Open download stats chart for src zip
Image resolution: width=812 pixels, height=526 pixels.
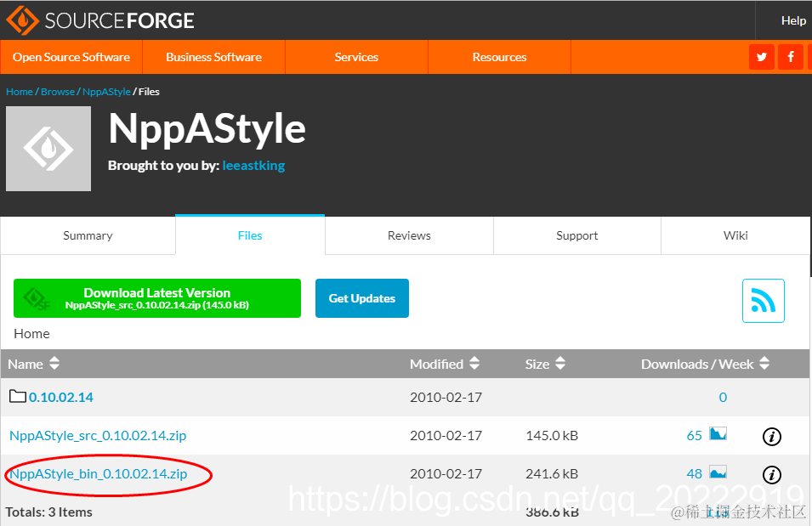718,434
